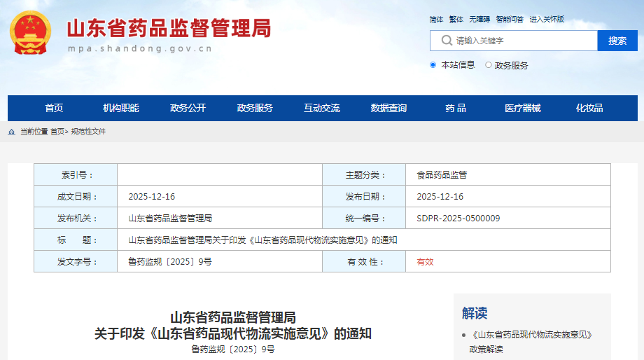644x360 pixels.
Task: Click the 主题分类 label cell
Action: click(x=364, y=174)
